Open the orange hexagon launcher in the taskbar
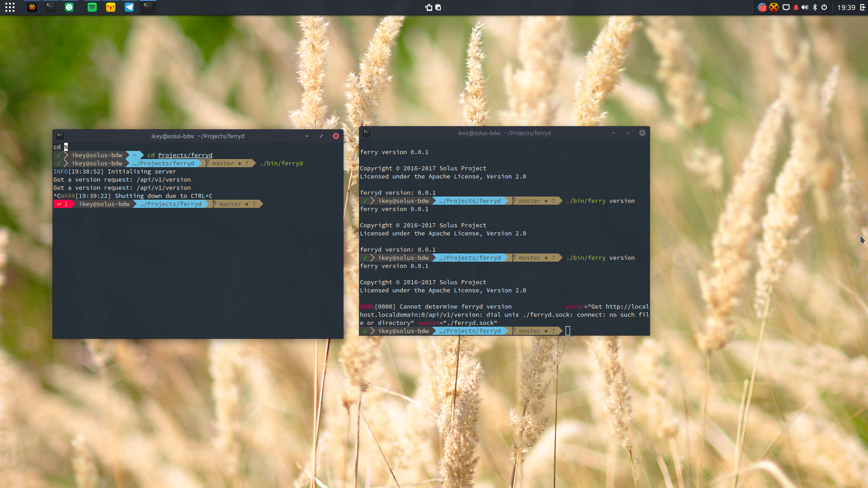Viewport: 868px width, 488px height. pos(32,7)
